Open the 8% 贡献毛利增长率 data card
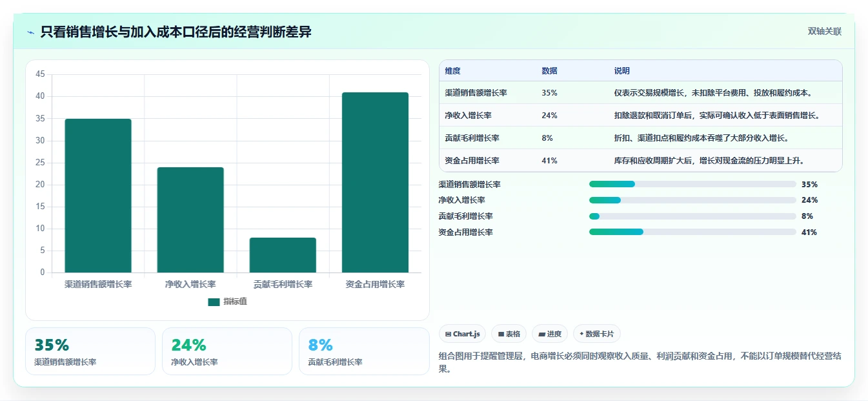This screenshot has height=401, width=868. point(364,351)
